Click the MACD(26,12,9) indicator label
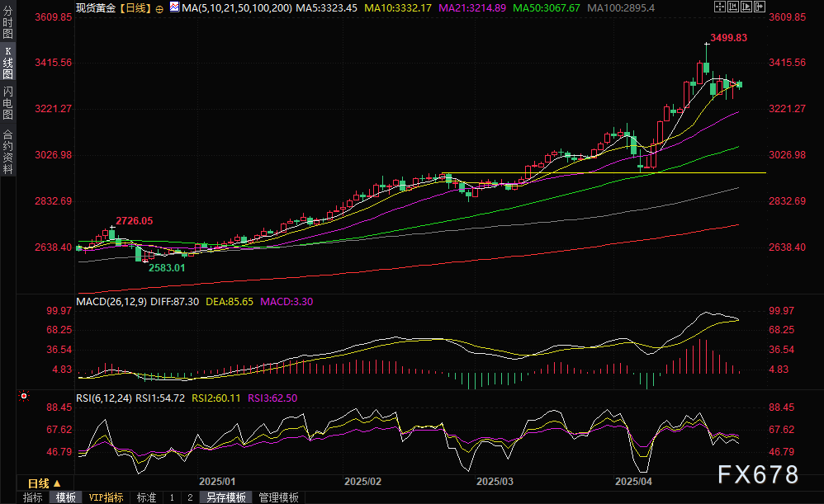The height and width of the screenshot is (504, 824). click(x=109, y=302)
